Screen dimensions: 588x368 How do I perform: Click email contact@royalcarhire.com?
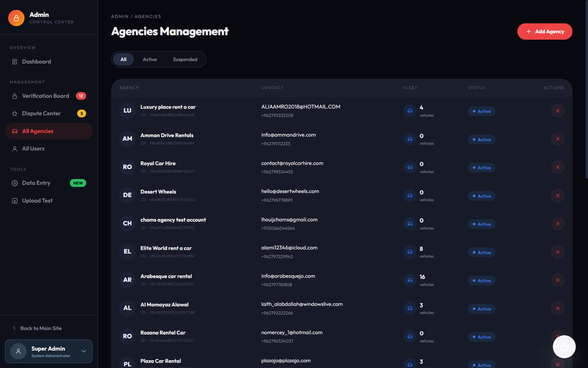(x=292, y=163)
